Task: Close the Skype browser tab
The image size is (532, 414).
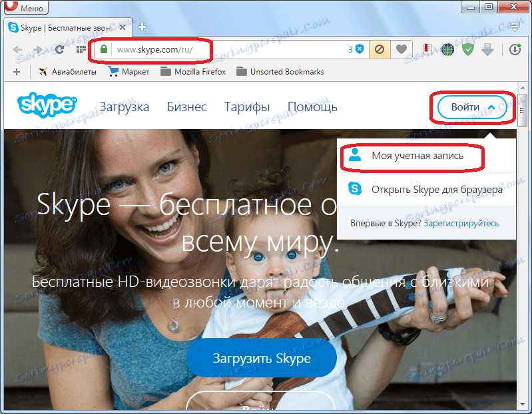Action: coord(123,27)
